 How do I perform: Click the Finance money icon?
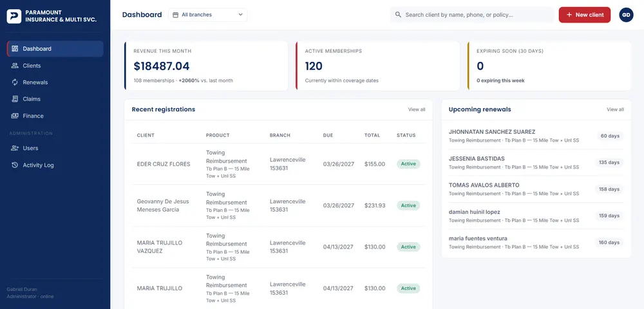click(15, 116)
